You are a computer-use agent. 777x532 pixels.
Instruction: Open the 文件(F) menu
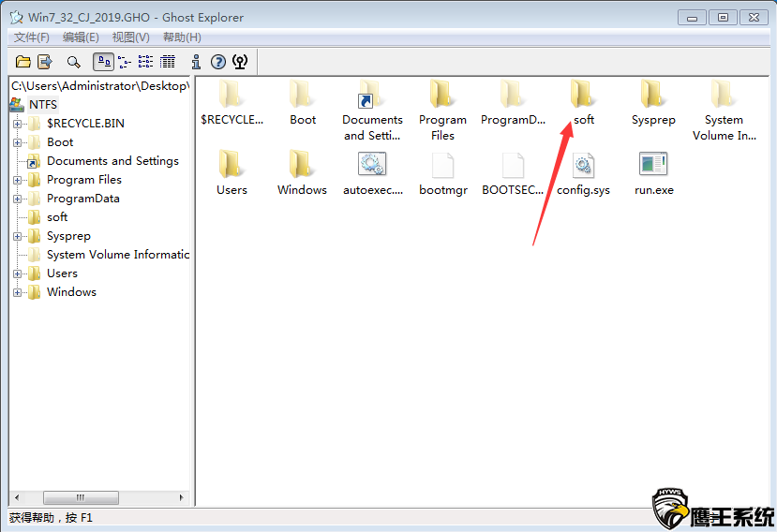coord(31,37)
